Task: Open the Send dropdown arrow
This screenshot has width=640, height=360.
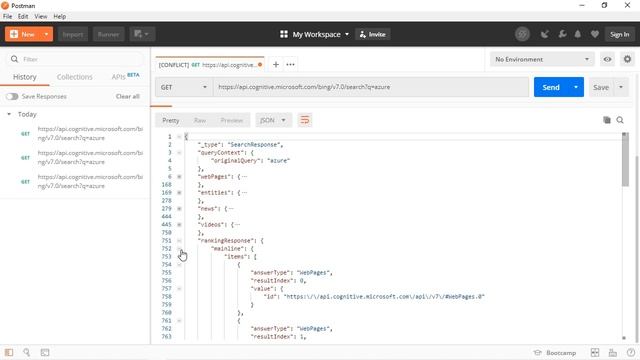Action: [576, 87]
